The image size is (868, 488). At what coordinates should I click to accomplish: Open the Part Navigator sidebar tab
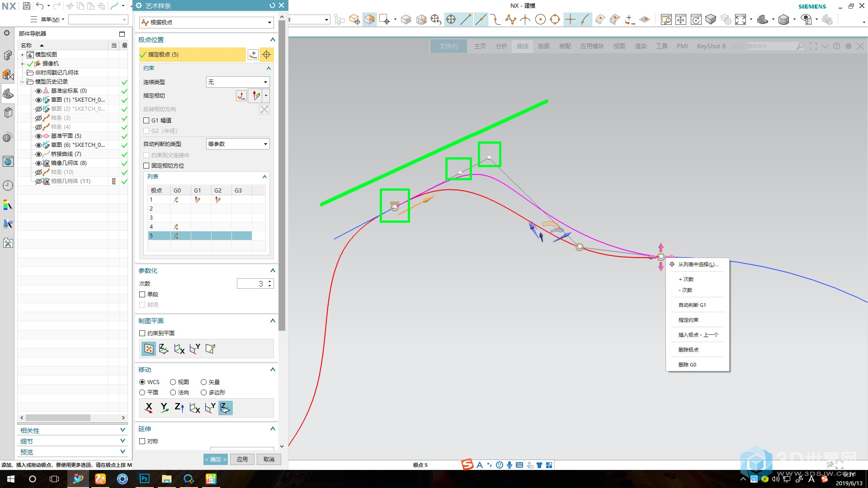point(8,94)
